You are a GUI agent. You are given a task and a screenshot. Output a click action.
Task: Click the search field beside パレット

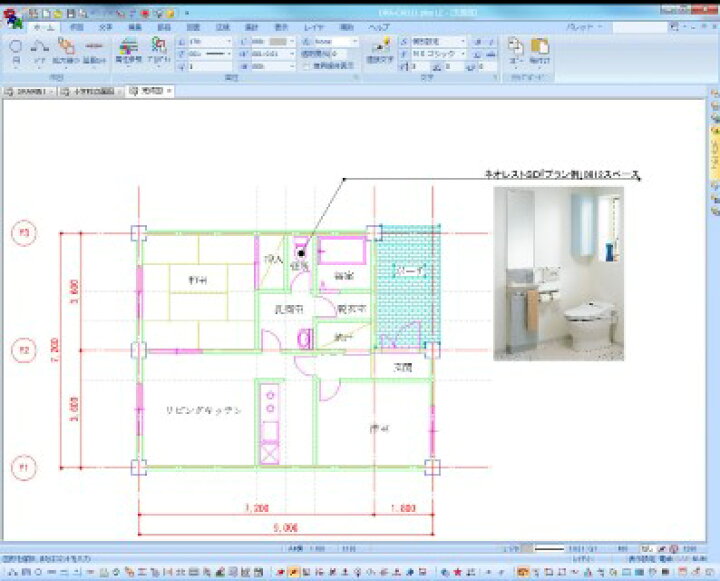pyautogui.click(x=639, y=27)
